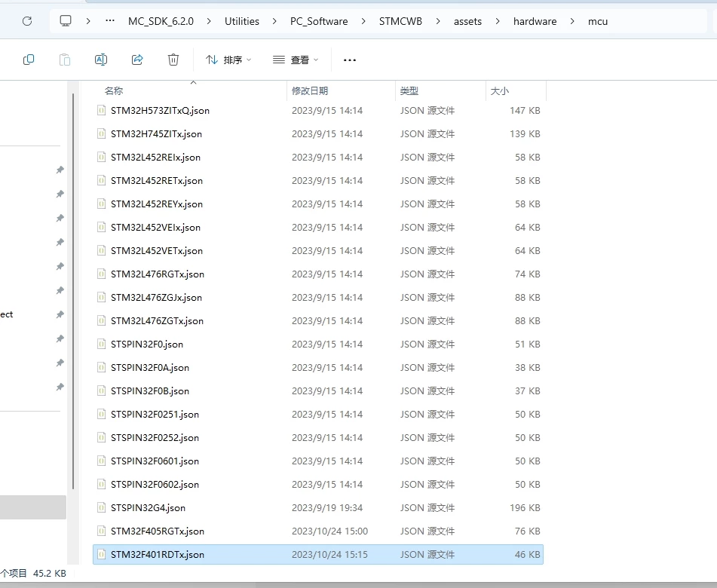
Task: Click the Share icon in toolbar
Action: pos(137,60)
